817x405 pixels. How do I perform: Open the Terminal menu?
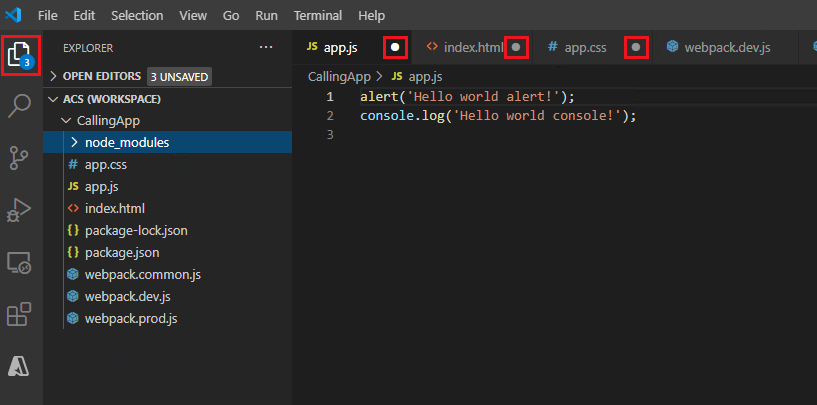pyautogui.click(x=318, y=16)
